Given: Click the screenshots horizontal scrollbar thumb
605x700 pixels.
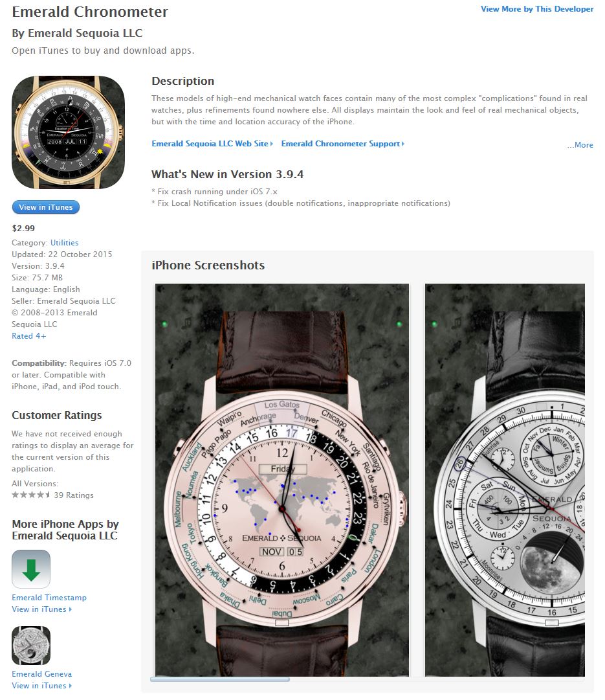Looking at the screenshot, I should 220,679.
